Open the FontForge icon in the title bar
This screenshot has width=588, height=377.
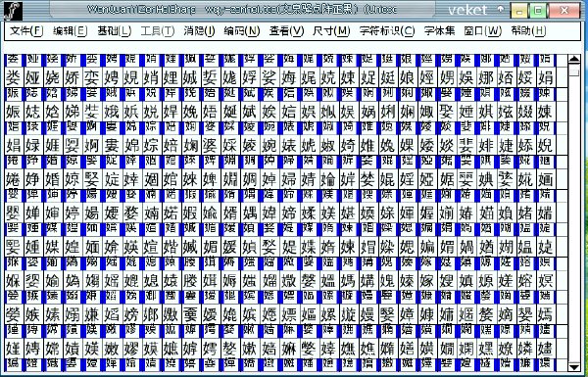[x=13, y=11]
